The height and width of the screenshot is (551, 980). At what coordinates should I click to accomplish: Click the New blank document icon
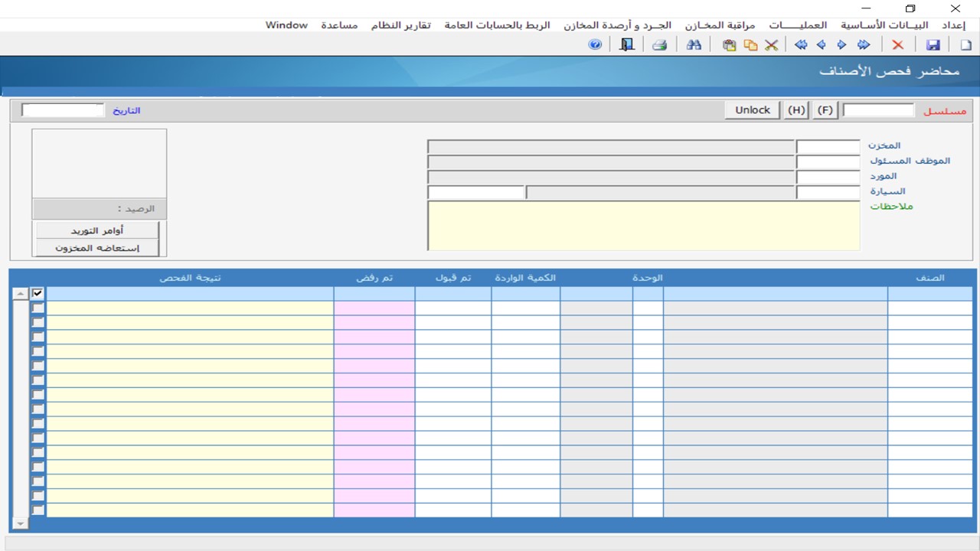coord(965,45)
